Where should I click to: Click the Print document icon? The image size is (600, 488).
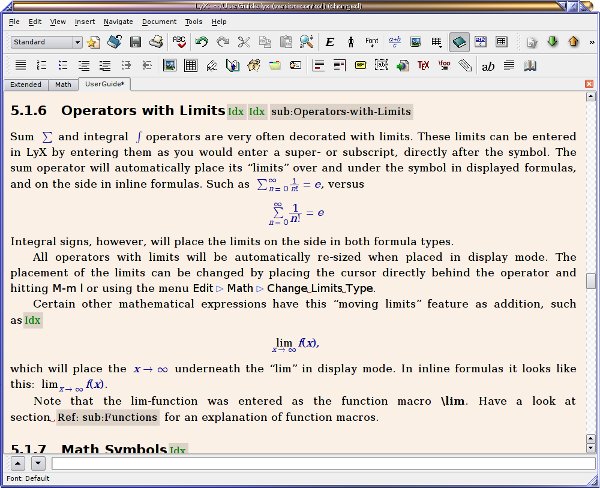point(156,42)
